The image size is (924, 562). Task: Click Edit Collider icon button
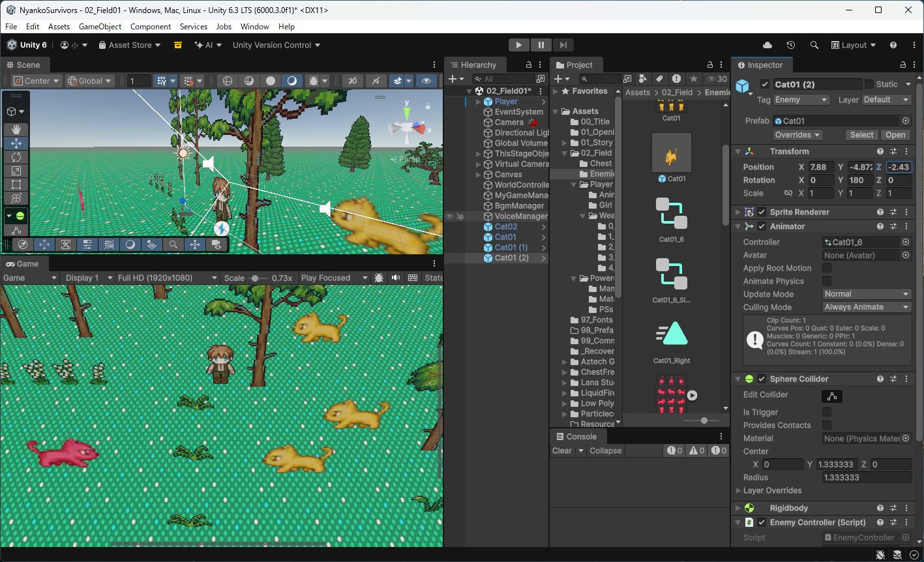[x=831, y=396]
